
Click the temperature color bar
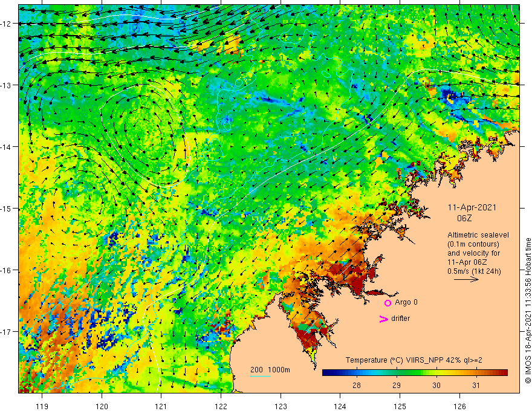[x=415, y=373]
